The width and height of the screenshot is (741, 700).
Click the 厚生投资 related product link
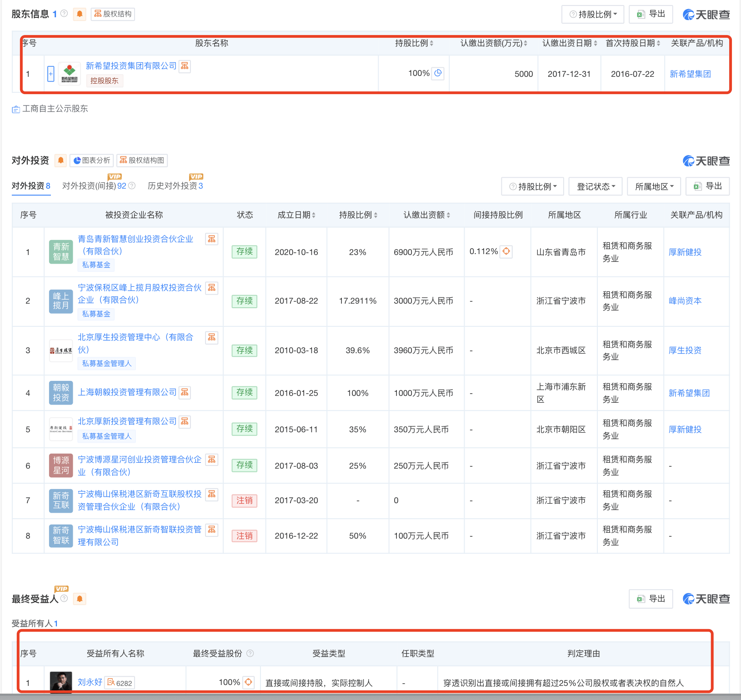[685, 350]
